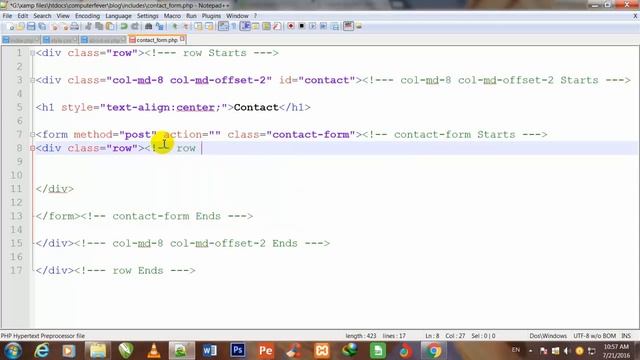Select the contact_form.php tab
The image size is (640, 360).
(157, 40)
